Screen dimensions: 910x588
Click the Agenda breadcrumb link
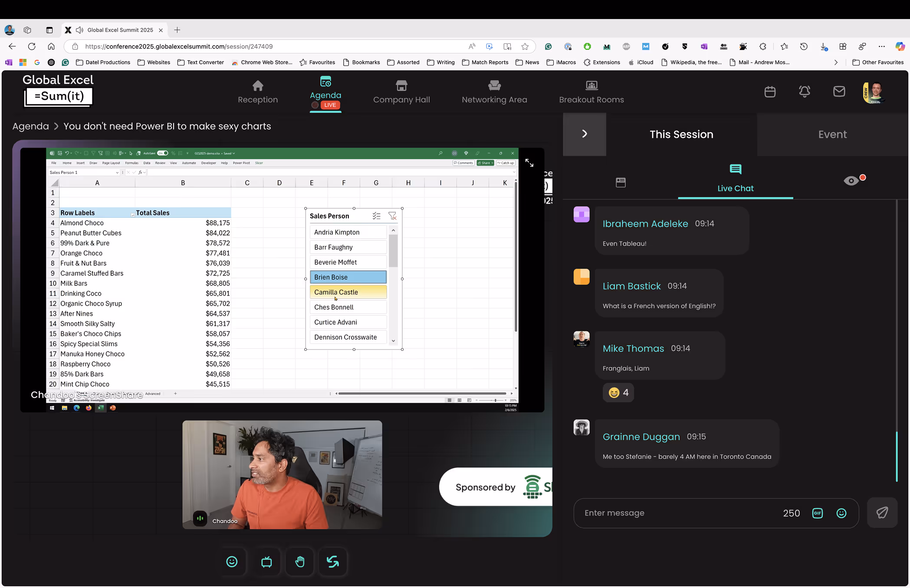click(x=30, y=126)
